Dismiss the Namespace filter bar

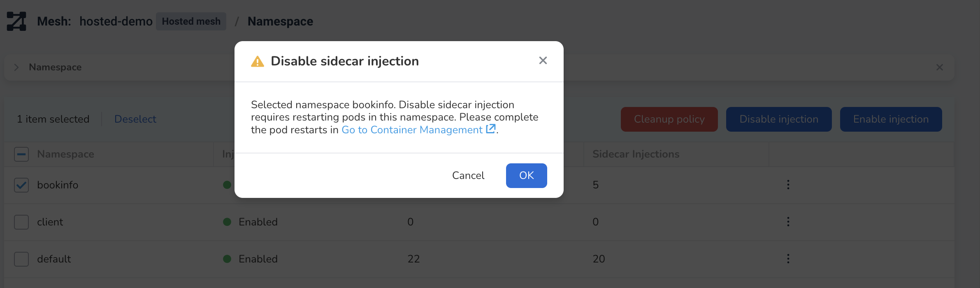[x=939, y=67]
